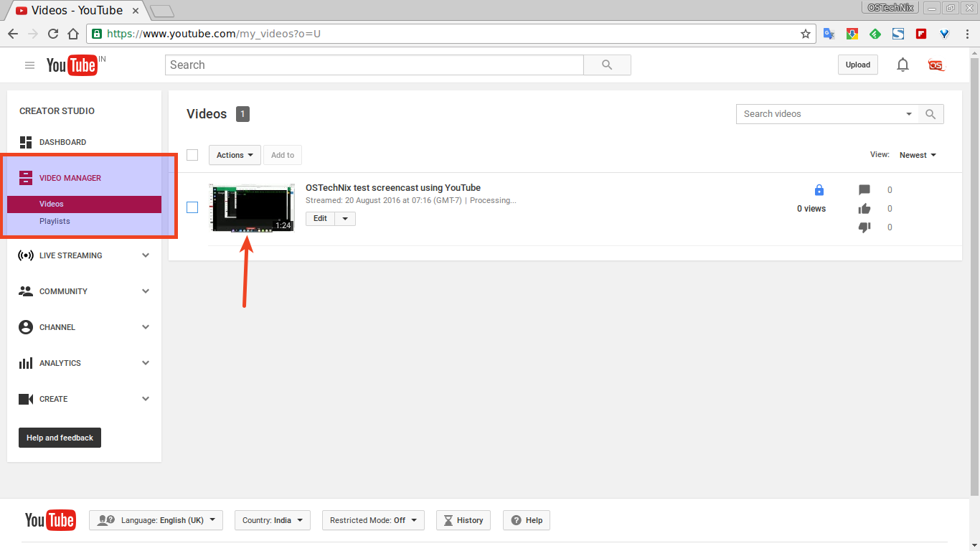Click the Live Streaming broadcast icon
The height and width of the screenshot is (551, 980).
[x=26, y=255]
